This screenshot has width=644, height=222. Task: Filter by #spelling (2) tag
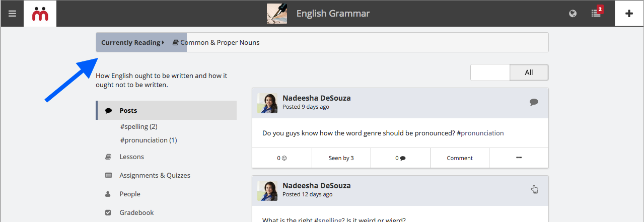pyautogui.click(x=139, y=127)
